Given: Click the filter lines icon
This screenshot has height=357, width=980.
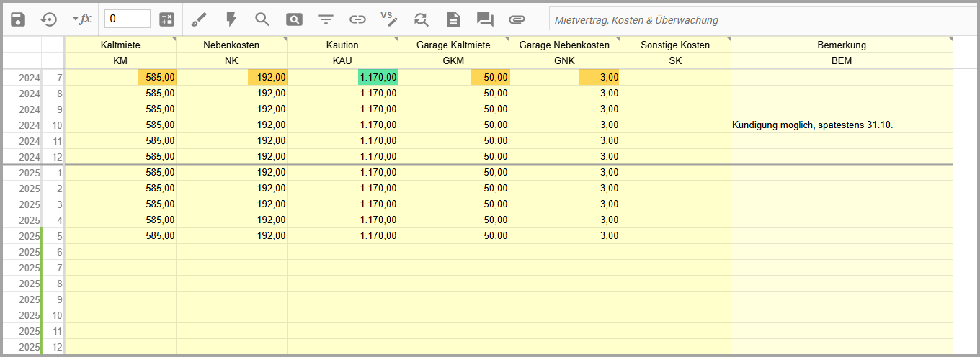Looking at the screenshot, I should 326,19.
